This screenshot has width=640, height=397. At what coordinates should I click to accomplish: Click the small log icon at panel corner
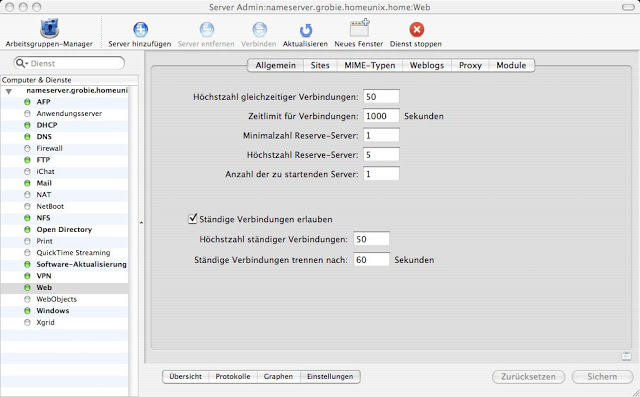point(626,356)
